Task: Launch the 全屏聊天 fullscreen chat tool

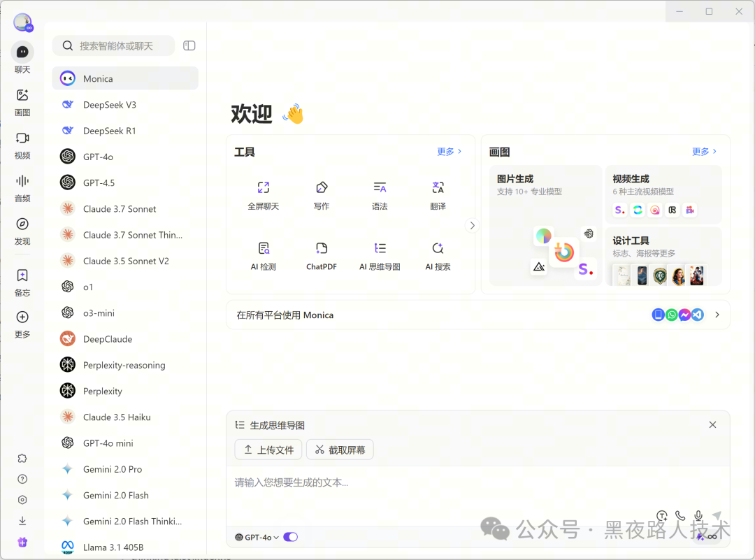Action: (x=264, y=196)
